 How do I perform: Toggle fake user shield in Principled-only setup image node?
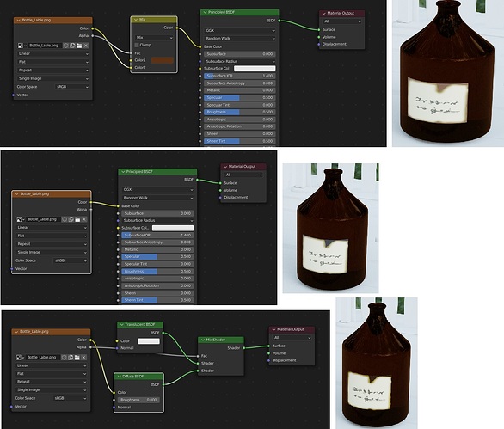coord(64,219)
